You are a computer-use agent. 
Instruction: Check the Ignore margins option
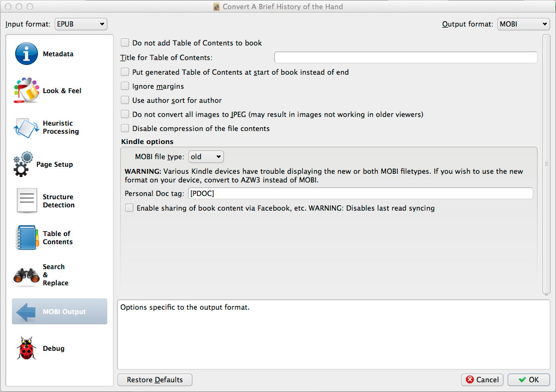(125, 86)
